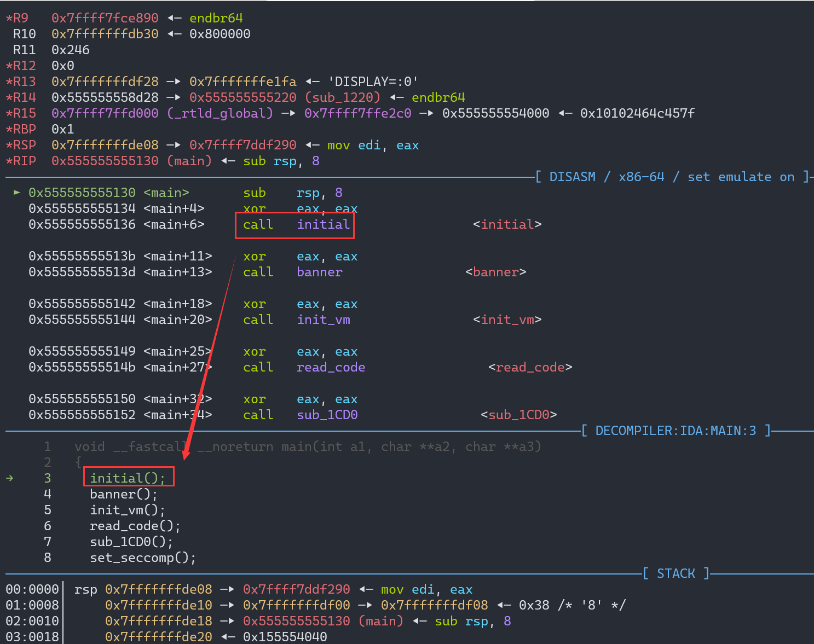Click the current-line arrow in decompiler
814x644 pixels.
pyautogui.click(x=9, y=478)
